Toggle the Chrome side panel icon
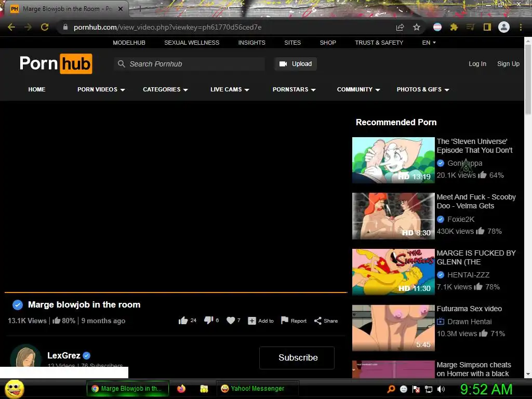 point(487,27)
